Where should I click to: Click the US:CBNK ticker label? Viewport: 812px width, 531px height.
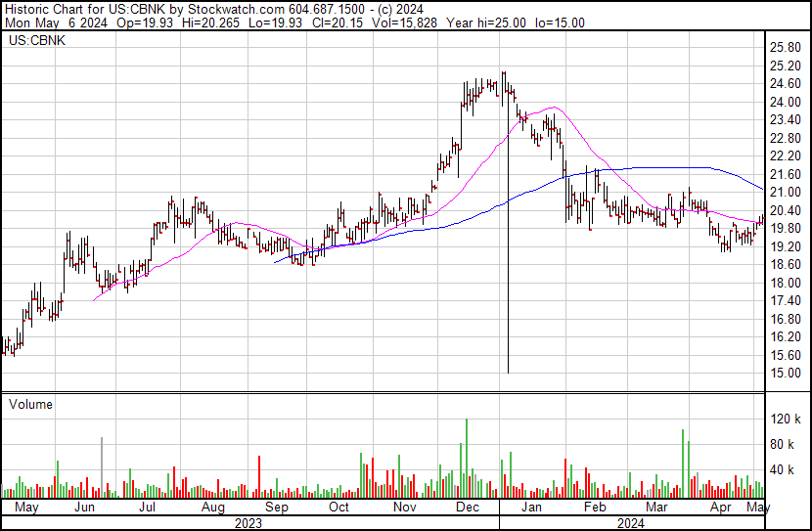pos(37,40)
